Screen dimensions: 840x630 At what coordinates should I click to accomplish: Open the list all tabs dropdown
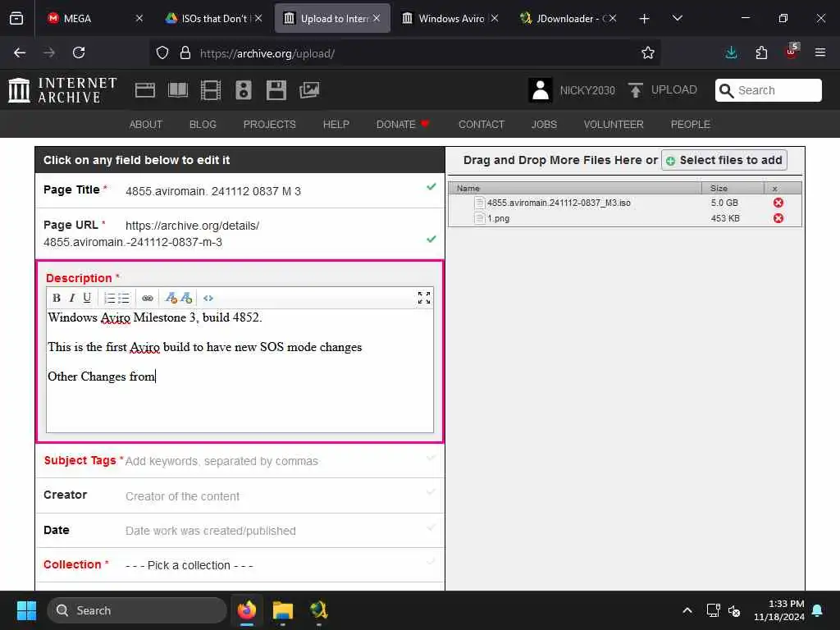678,19
